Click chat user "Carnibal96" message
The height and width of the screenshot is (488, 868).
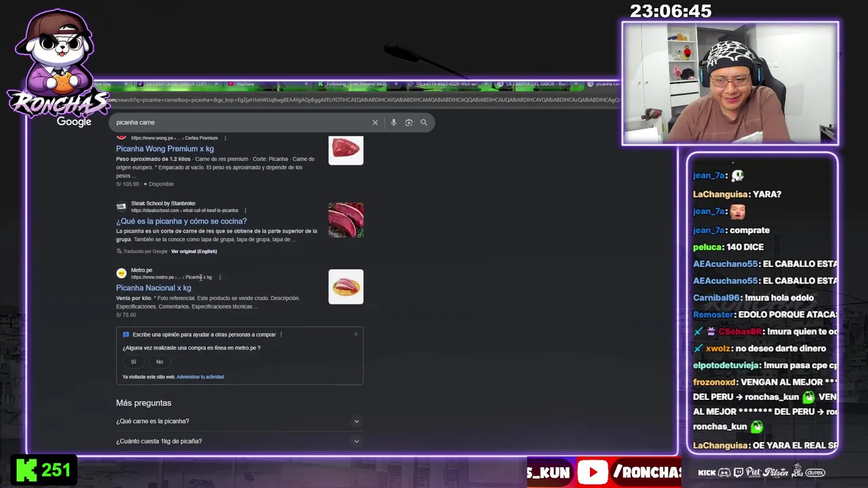(x=753, y=298)
